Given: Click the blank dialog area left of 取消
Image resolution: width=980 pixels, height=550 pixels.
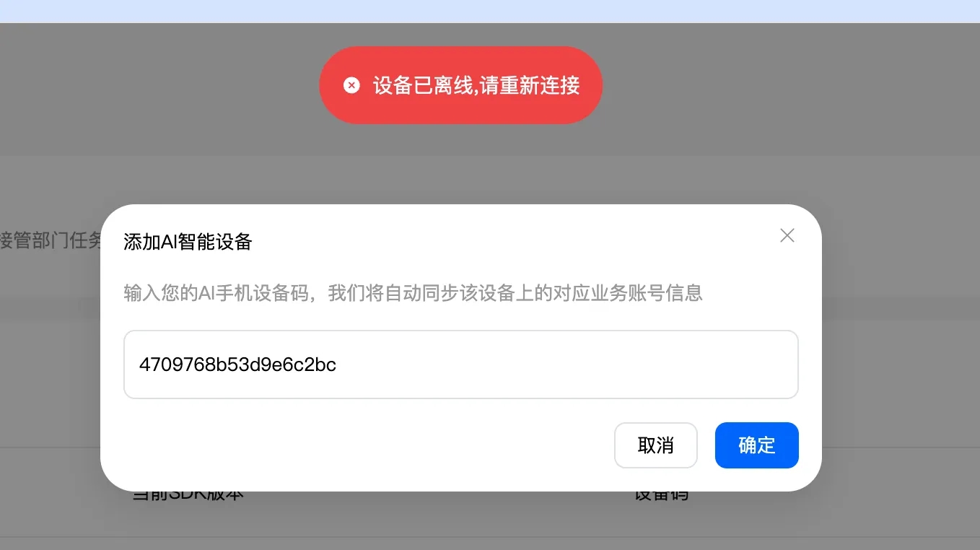Looking at the screenshot, I should tap(361, 445).
